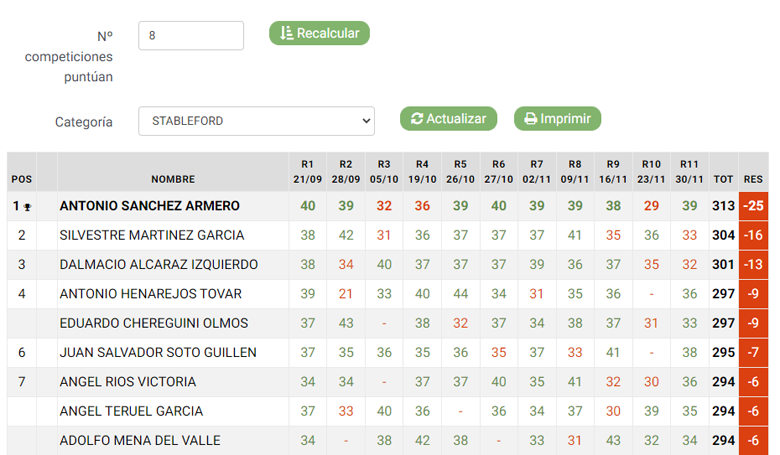Click the Imprimir button
Viewport: 780px width, 455px height.
click(557, 119)
